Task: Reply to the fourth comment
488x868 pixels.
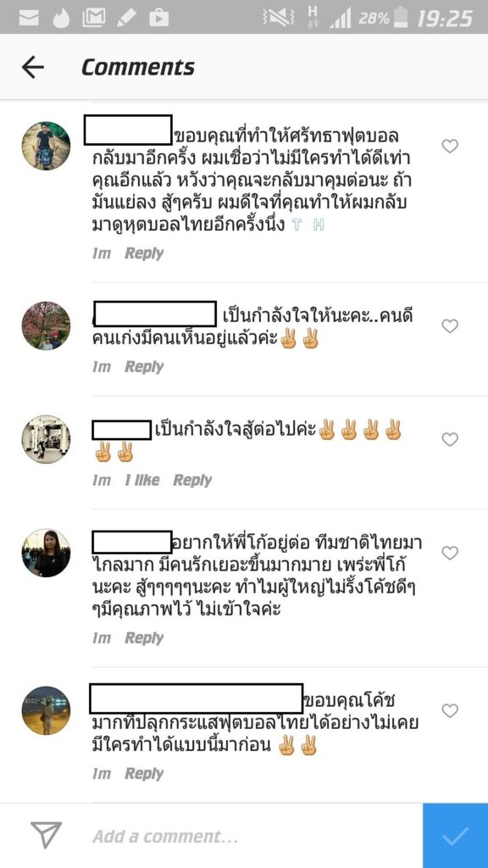Action: click(144, 638)
